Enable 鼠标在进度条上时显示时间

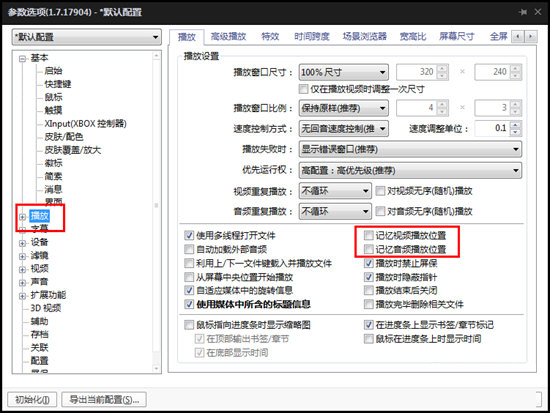point(368,339)
